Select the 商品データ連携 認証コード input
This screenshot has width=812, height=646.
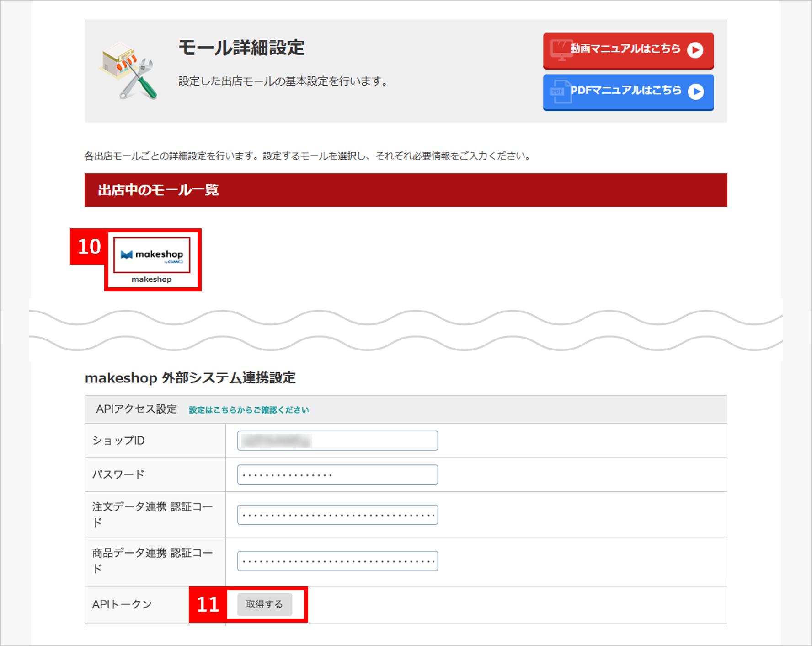tap(337, 561)
